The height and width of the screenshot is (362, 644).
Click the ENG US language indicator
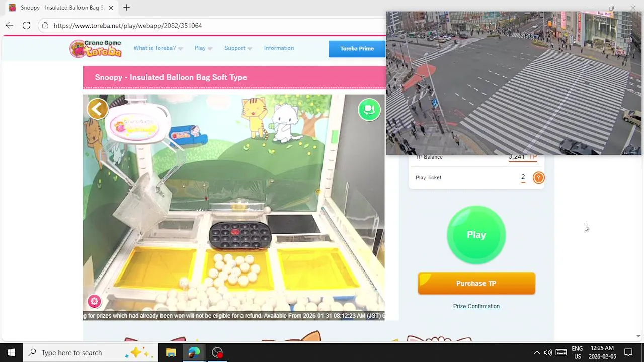[x=577, y=352]
